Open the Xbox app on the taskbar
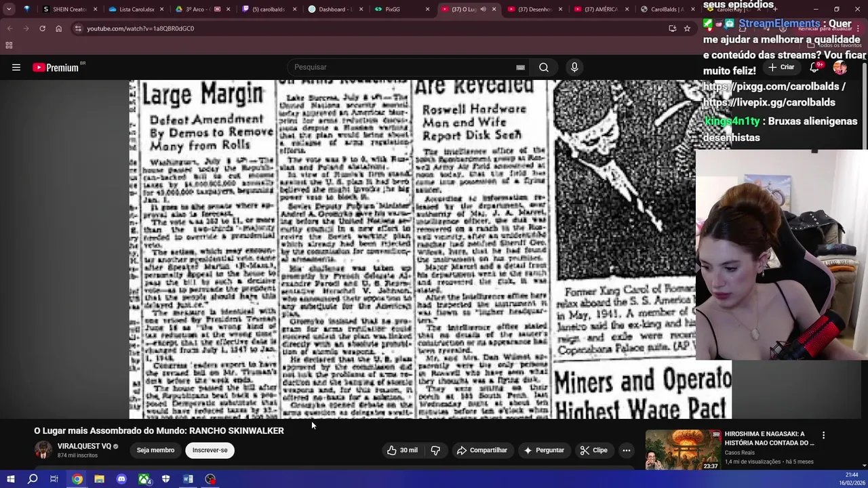868x488 pixels. 144,479
